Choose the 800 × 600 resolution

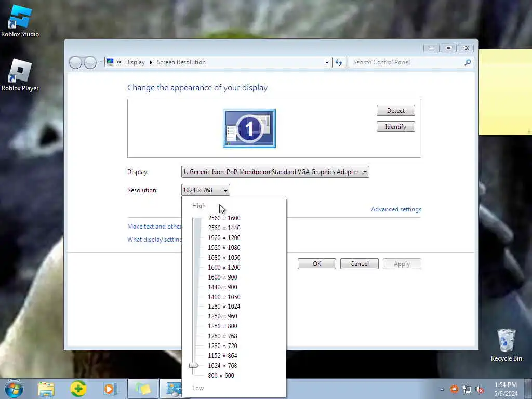pos(221,375)
